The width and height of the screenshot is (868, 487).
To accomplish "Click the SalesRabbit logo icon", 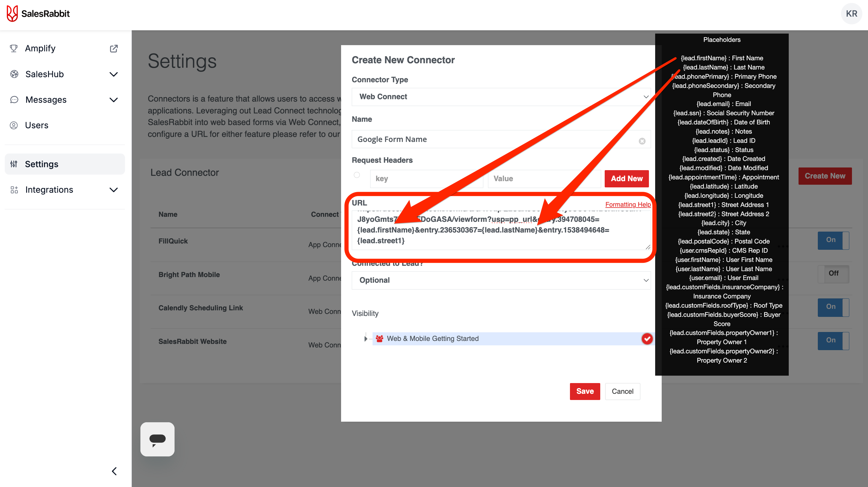I will [x=12, y=13].
